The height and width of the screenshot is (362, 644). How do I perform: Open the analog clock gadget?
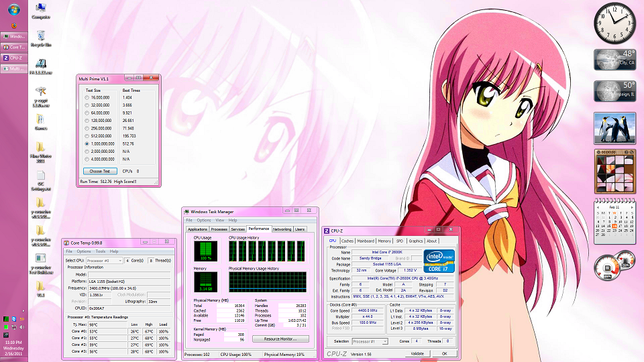click(613, 23)
